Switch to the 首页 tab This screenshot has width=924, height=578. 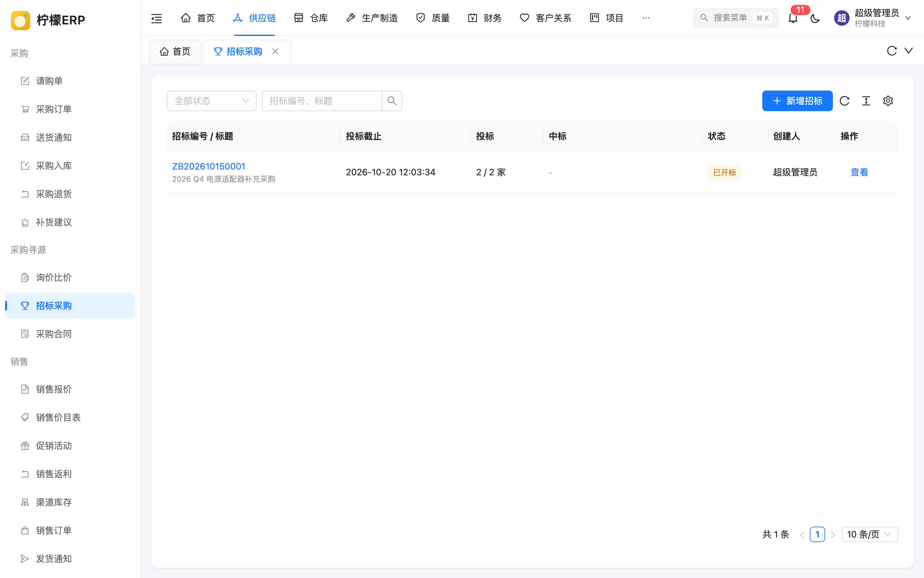(x=175, y=52)
